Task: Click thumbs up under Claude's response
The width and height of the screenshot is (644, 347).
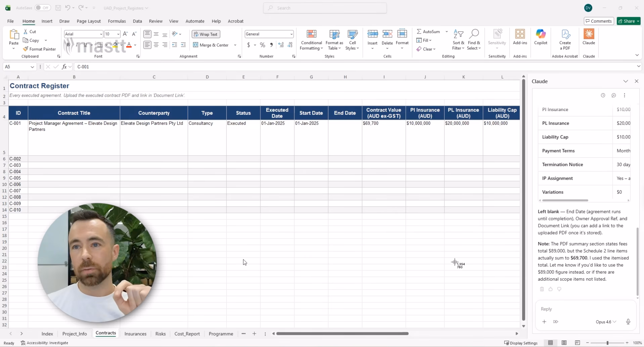Action: pos(550,289)
